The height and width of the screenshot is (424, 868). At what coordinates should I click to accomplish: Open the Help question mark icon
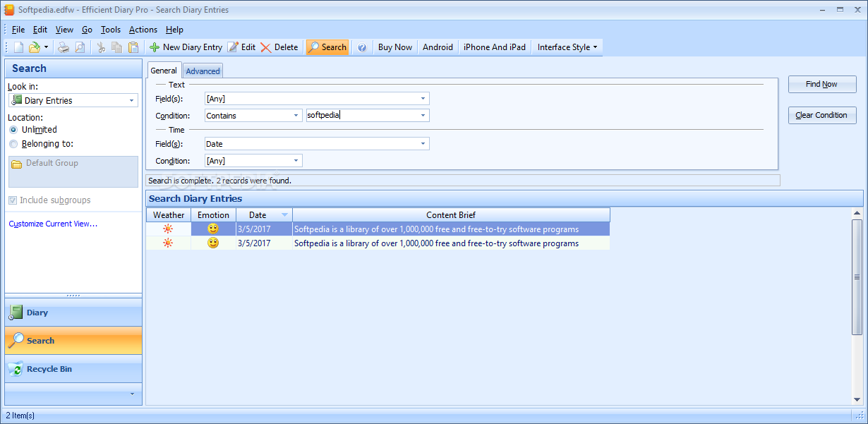coord(362,47)
